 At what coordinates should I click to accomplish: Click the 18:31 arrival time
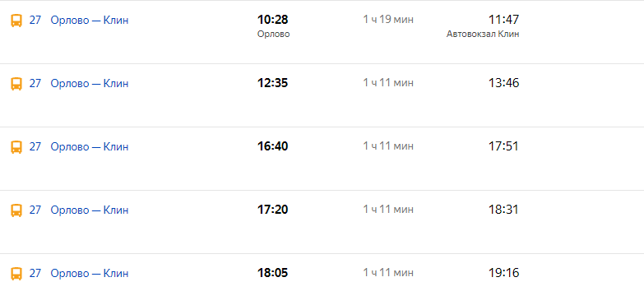(503, 210)
